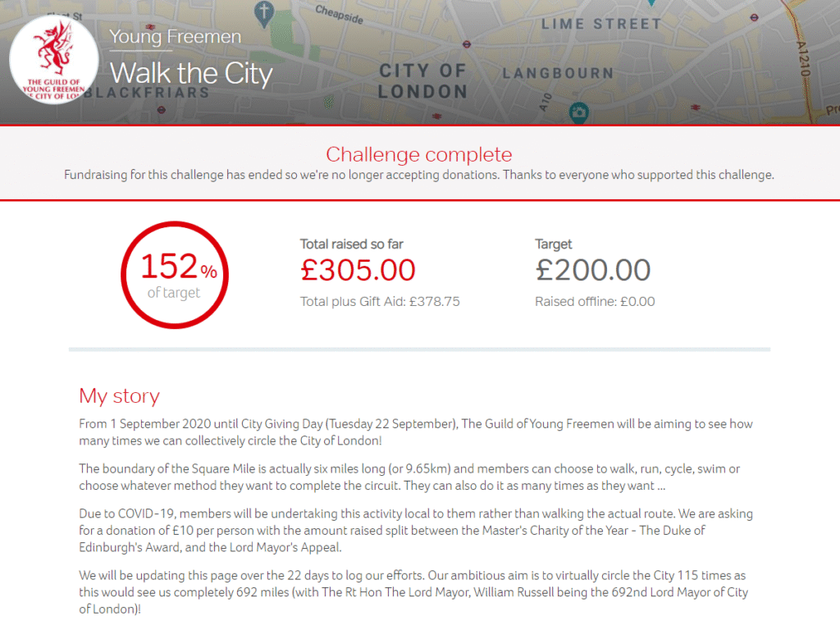Click the church cross marker on map
The height and width of the screenshot is (621, 840).
[x=263, y=11]
